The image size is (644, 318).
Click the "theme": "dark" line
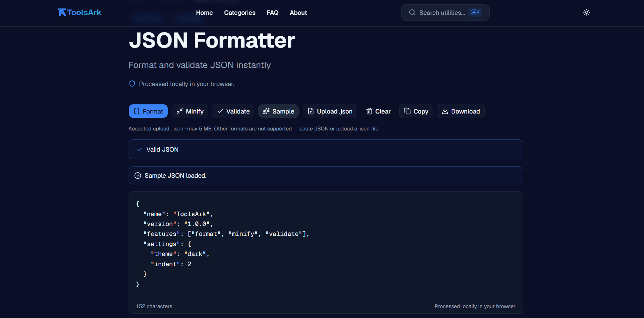point(180,254)
